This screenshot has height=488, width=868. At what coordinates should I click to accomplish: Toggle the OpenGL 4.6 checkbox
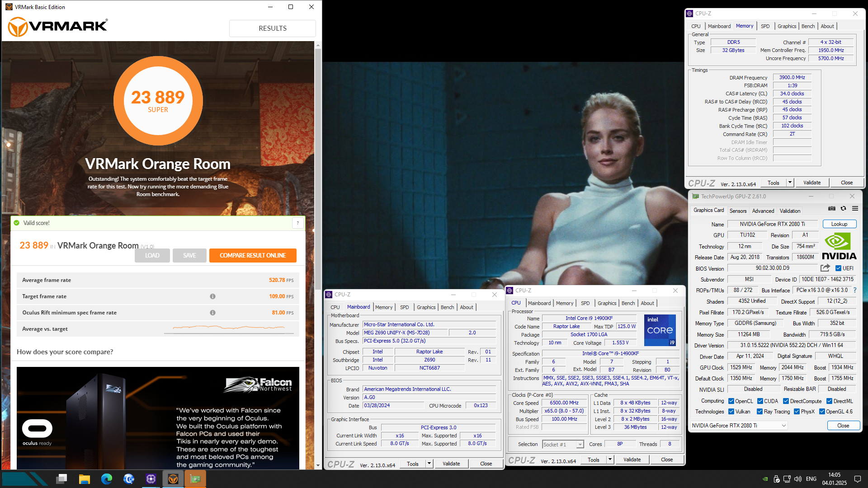[822, 412]
